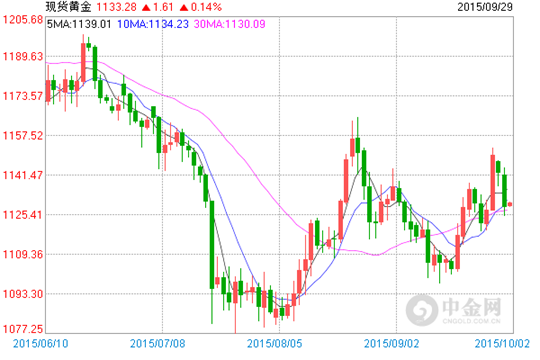This screenshot has width=540, height=360.
Task: Click the 30MA:1130.09 legend label
Action: coord(229,24)
